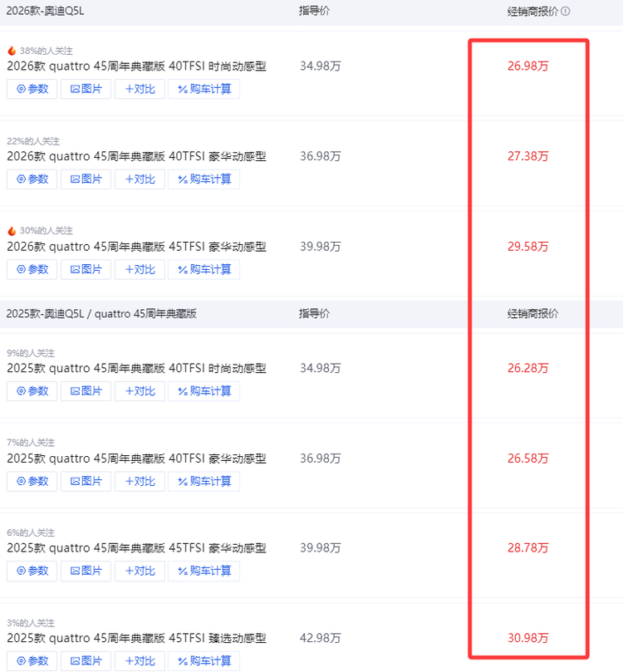Open 参数 for 2025款 45TFSI 豪华动感型
This screenshot has width=623, height=672.
tap(32, 571)
